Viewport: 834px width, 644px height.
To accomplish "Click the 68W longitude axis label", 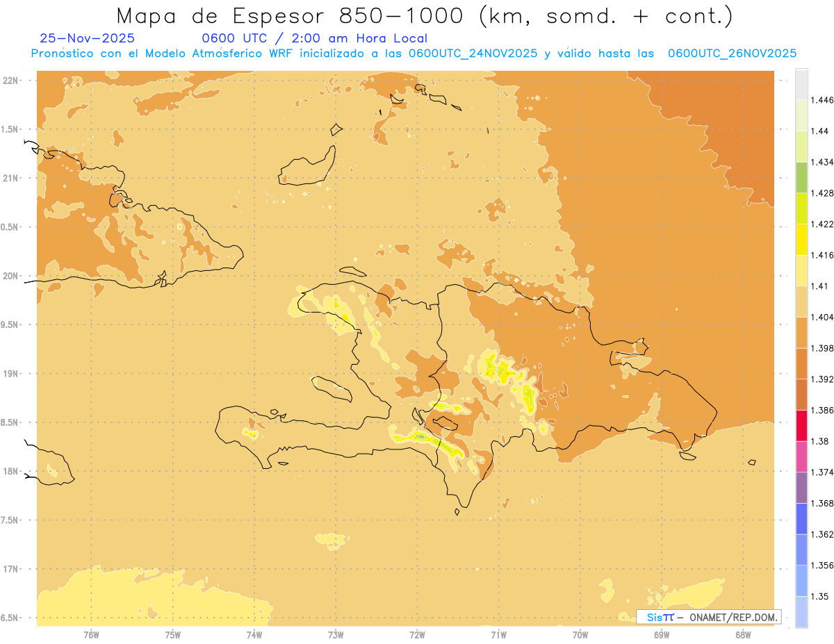I will (x=743, y=634).
